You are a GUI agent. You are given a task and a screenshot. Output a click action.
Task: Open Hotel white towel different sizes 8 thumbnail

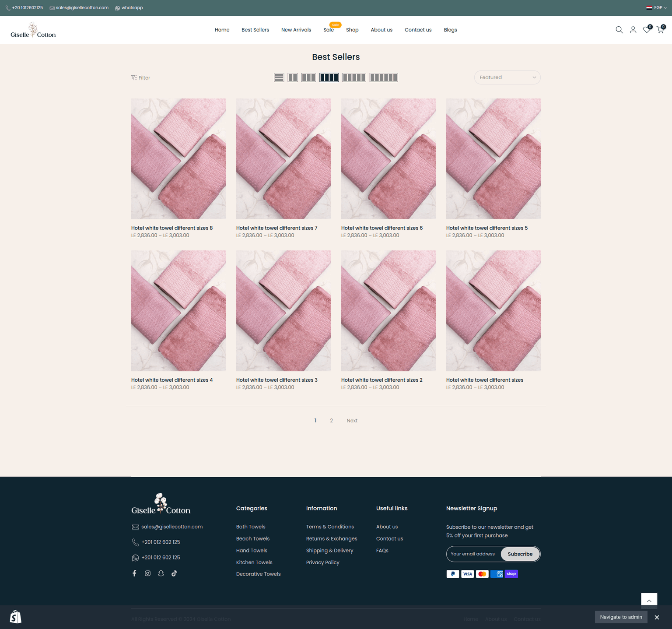click(178, 158)
